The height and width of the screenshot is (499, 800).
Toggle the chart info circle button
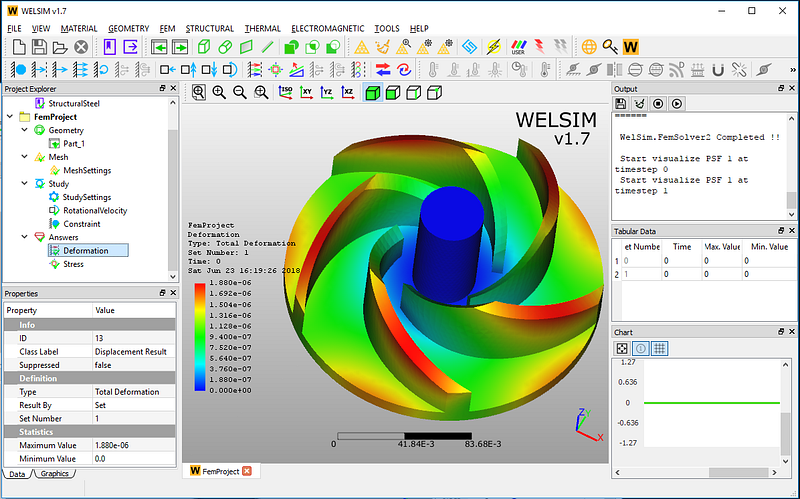(641, 348)
